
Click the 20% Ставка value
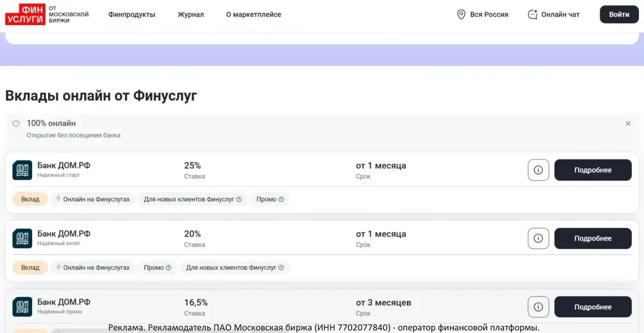192,234
